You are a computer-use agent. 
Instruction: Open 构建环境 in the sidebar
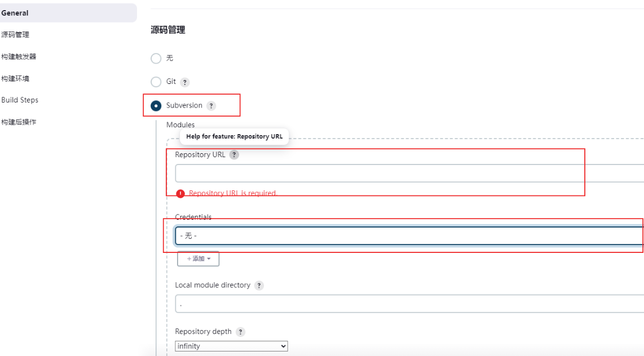[x=15, y=79]
